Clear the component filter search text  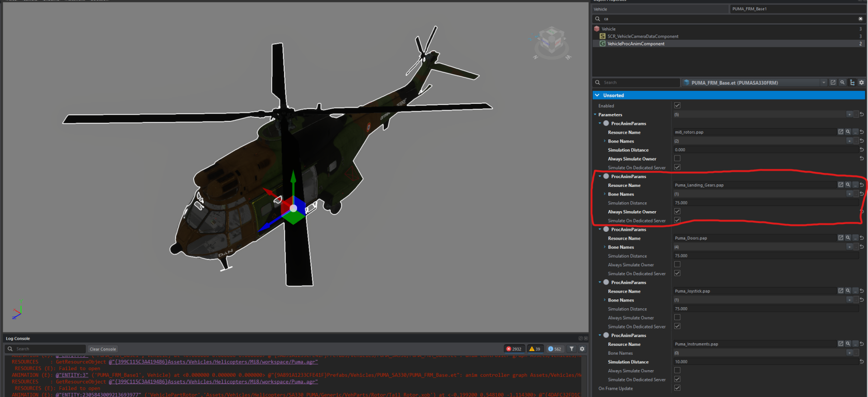click(x=860, y=19)
